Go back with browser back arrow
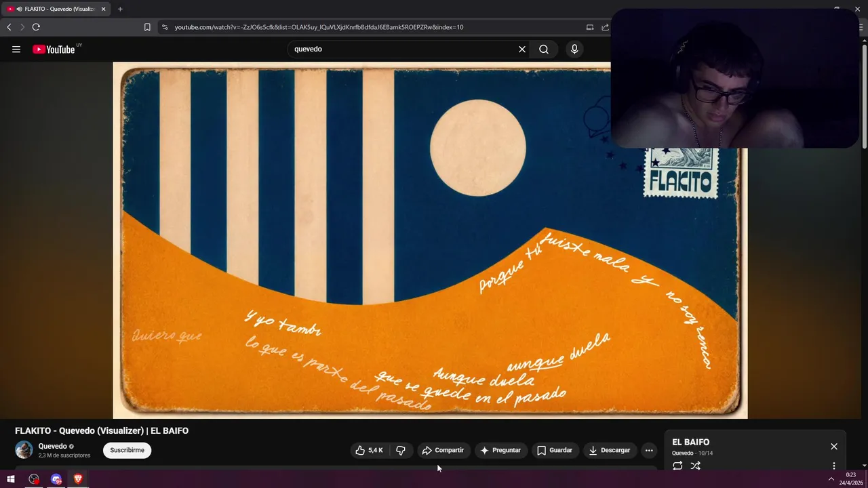The width and height of the screenshot is (868, 488). tap(9, 27)
